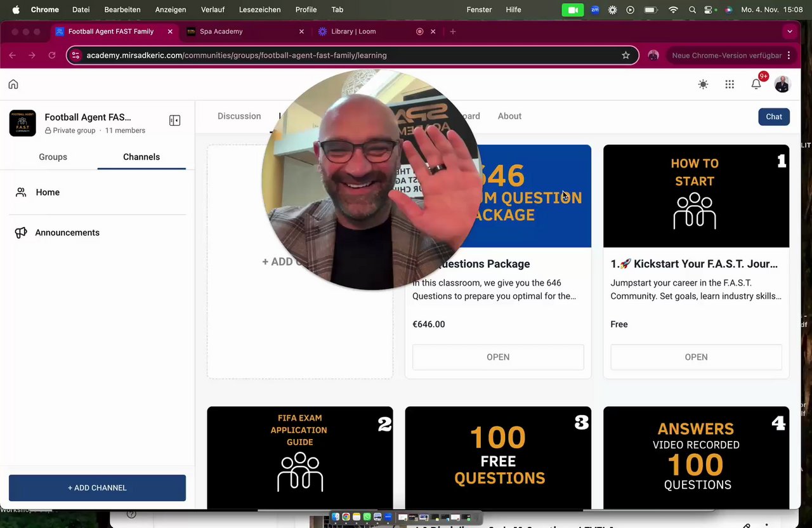Switch to the Groups tab
Screen dimensions: 812x528
(x=53, y=157)
